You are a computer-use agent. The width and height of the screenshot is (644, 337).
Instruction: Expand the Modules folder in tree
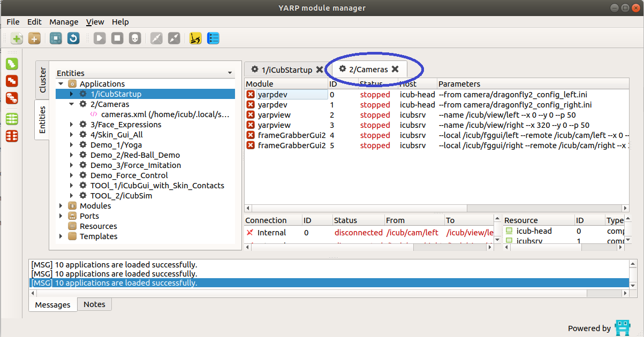(61, 206)
